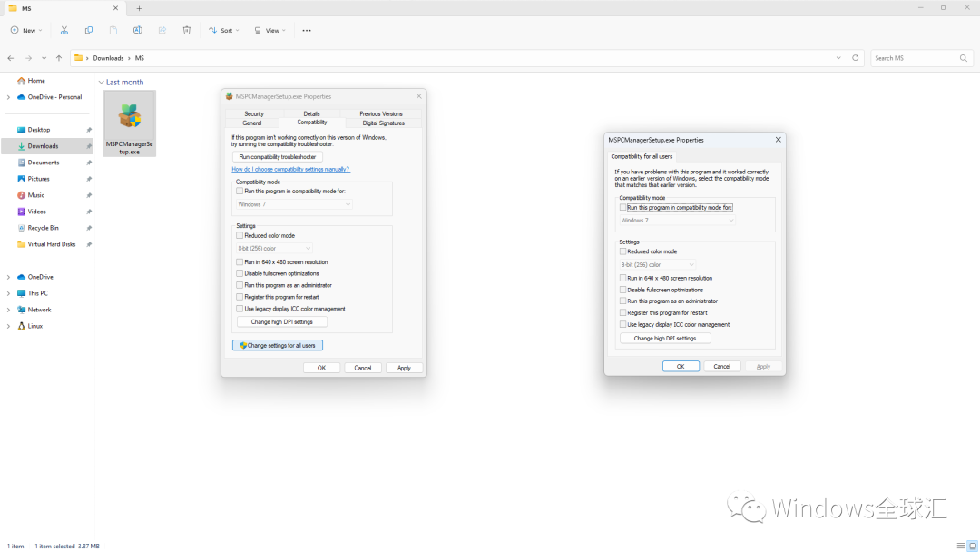
Task: Click the search magnifier icon
Action: point(963,58)
